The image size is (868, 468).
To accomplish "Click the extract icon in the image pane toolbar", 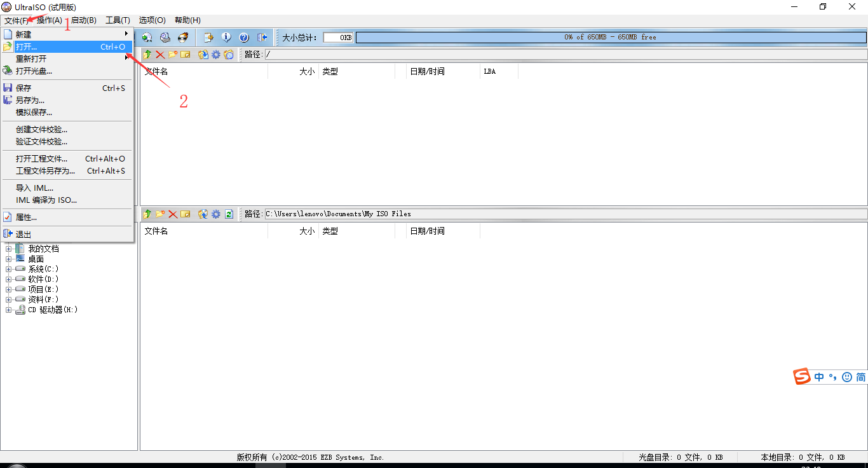I will pyautogui.click(x=203, y=55).
